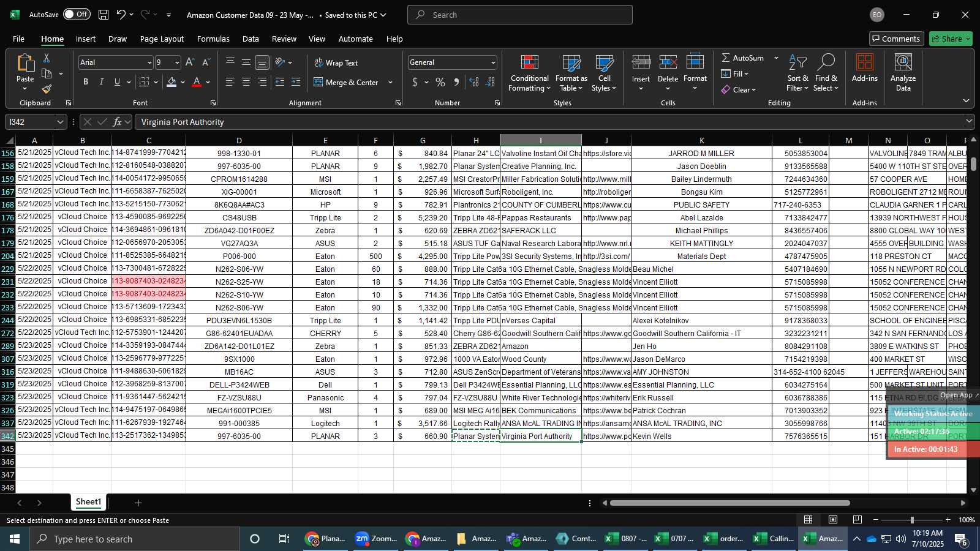980x551 pixels.
Task: Toggle Italic formatting
Action: pos(102,82)
